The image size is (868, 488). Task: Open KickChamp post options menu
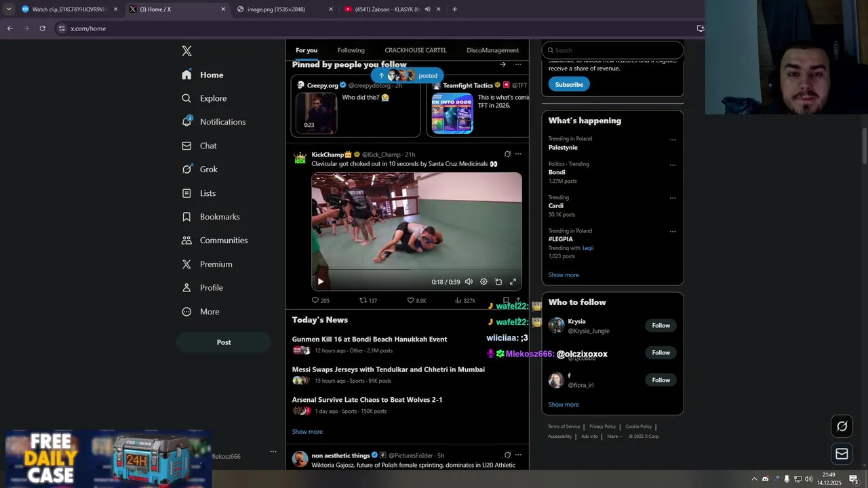tap(518, 154)
